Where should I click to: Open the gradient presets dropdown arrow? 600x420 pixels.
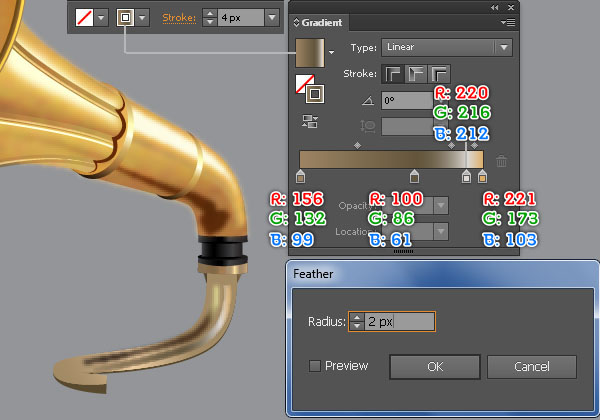click(x=331, y=52)
